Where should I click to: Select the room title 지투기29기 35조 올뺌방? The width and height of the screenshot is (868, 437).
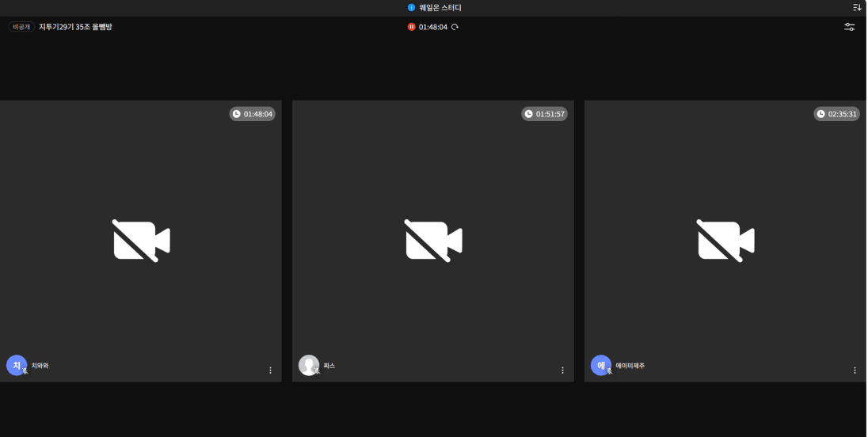75,27
